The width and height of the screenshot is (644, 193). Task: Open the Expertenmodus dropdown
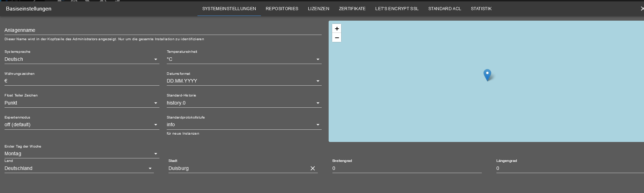82,125
